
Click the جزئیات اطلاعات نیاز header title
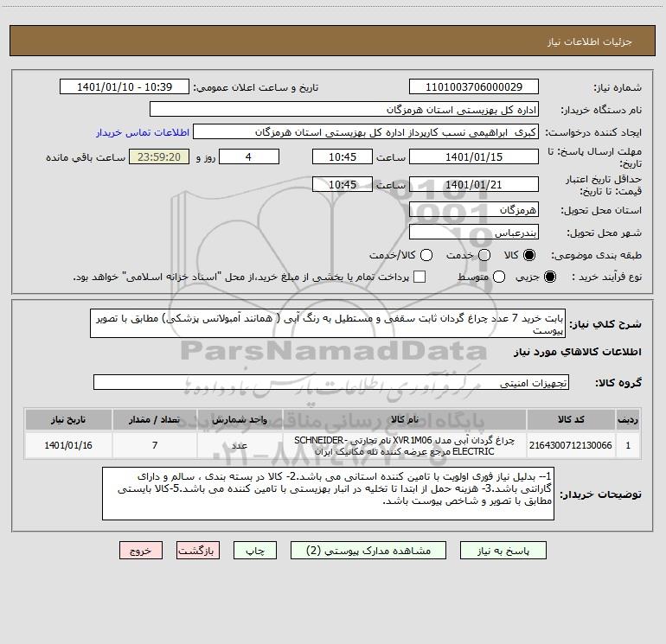click(590, 41)
